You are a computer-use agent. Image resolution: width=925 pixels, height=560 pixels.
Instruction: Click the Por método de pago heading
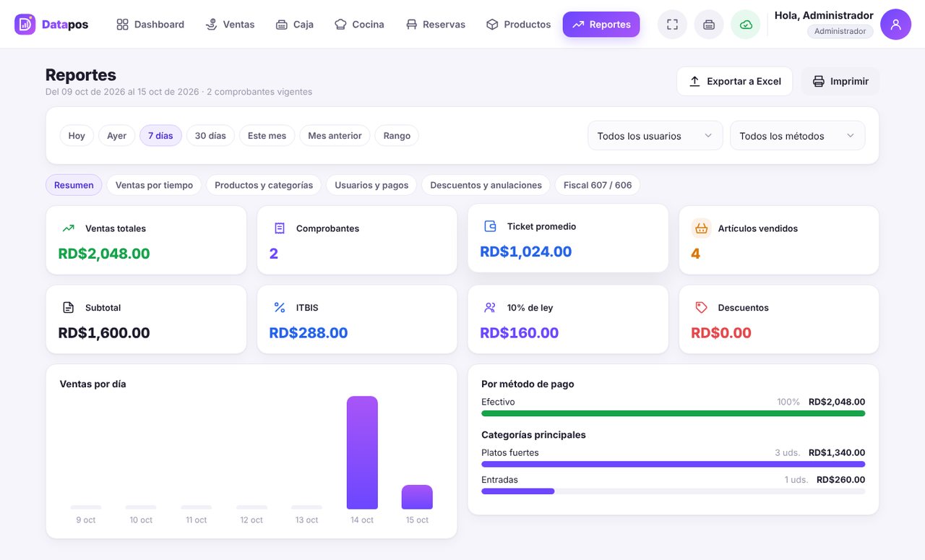[528, 384]
